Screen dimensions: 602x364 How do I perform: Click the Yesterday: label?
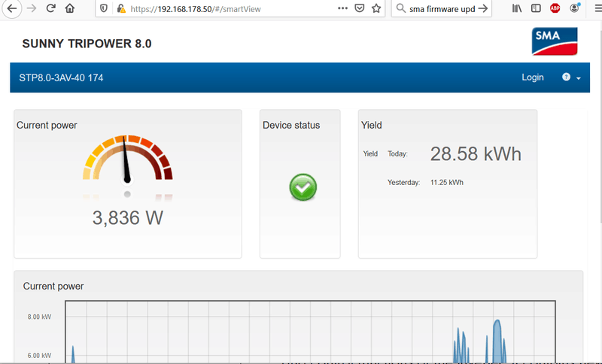click(403, 183)
